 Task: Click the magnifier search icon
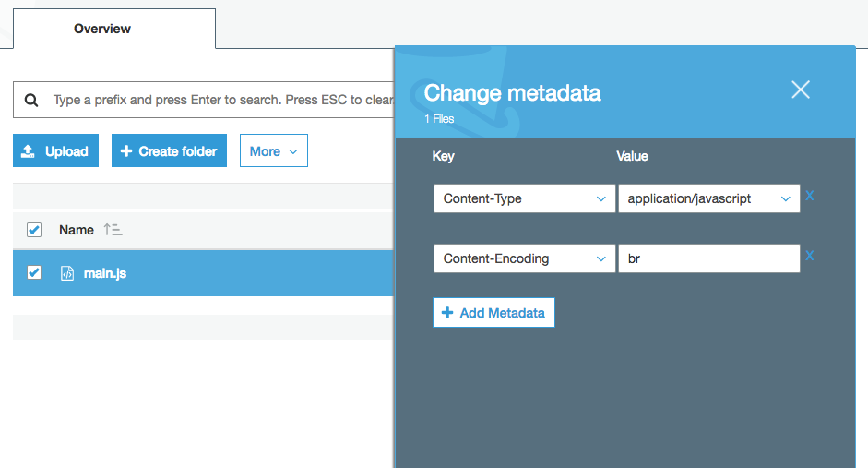pos(31,101)
